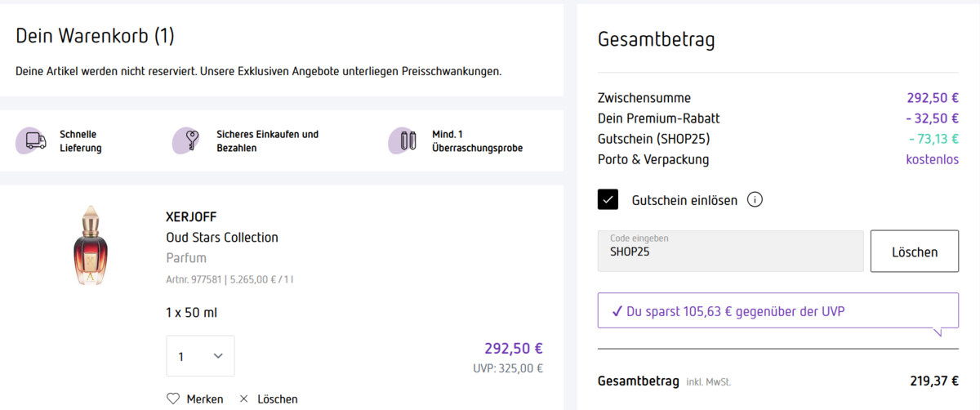Click the Sicheres Einkaufen und Bezahlen text
This screenshot has width=980, height=410.
[x=268, y=140]
